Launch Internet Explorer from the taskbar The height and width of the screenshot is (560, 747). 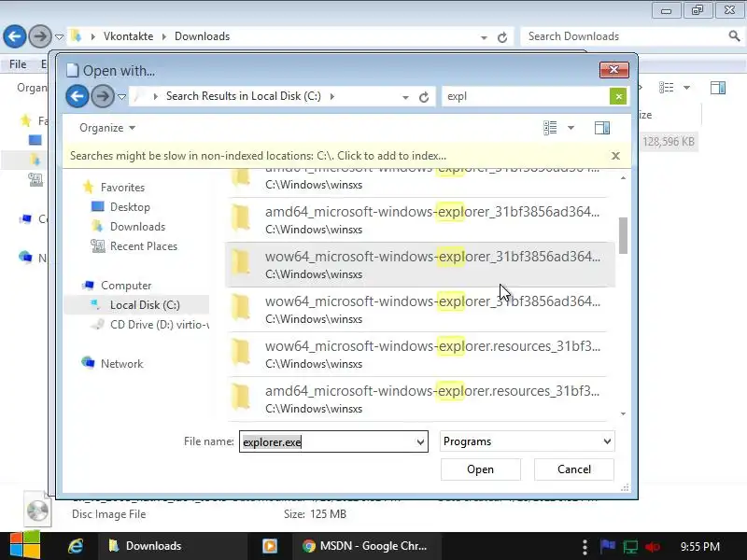click(76, 546)
